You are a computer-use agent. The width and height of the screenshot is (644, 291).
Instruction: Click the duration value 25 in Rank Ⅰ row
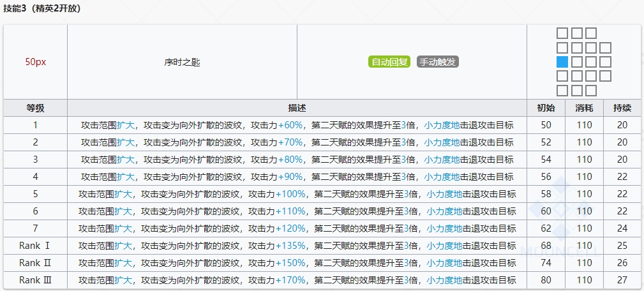pos(622,246)
